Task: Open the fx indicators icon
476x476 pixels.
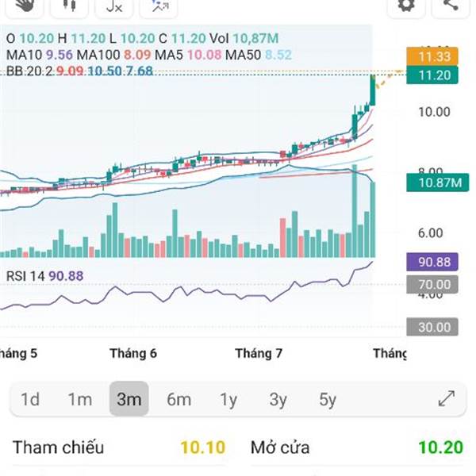Action: point(114,6)
